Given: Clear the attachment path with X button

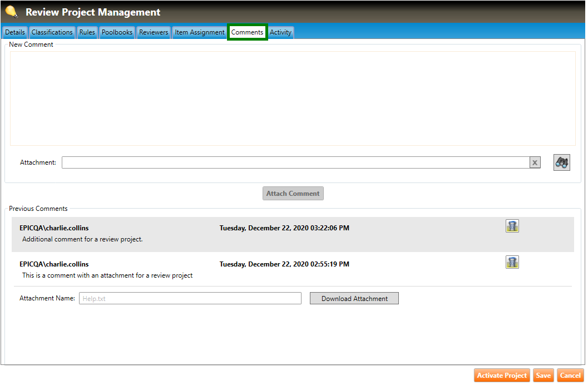Looking at the screenshot, I should pos(535,162).
